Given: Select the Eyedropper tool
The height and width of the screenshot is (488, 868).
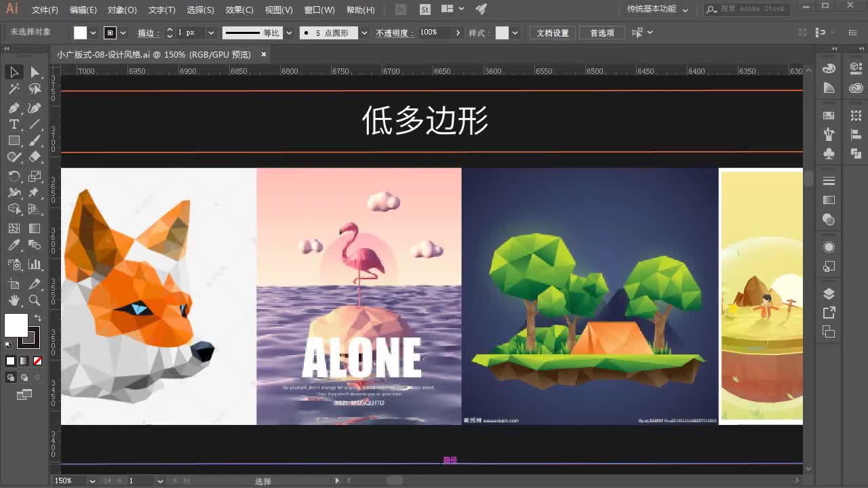Looking at the screenshot, I should 14,245.
